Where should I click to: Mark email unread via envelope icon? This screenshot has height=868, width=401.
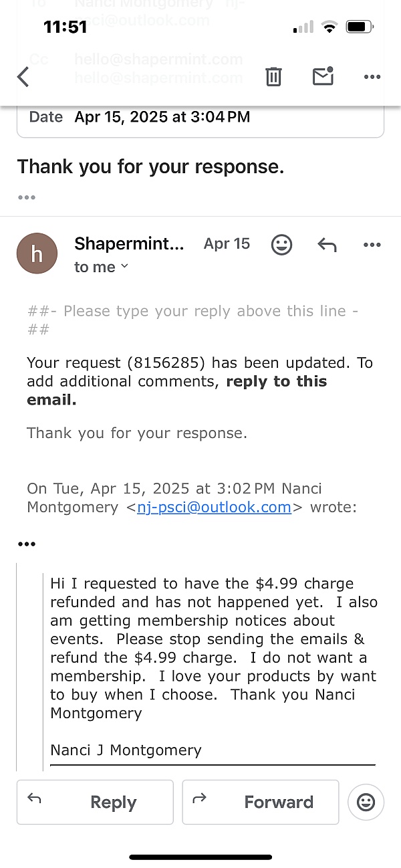(323, 76)
